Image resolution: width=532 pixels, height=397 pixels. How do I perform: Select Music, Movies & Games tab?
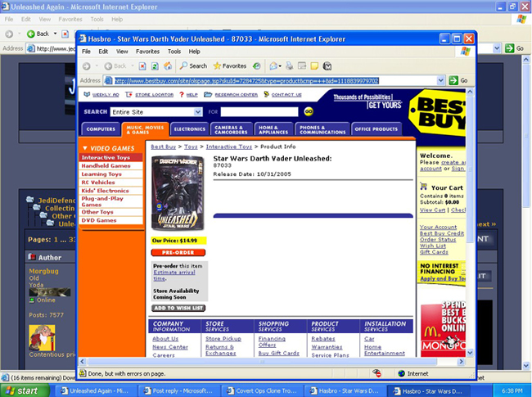pos(145,129)
